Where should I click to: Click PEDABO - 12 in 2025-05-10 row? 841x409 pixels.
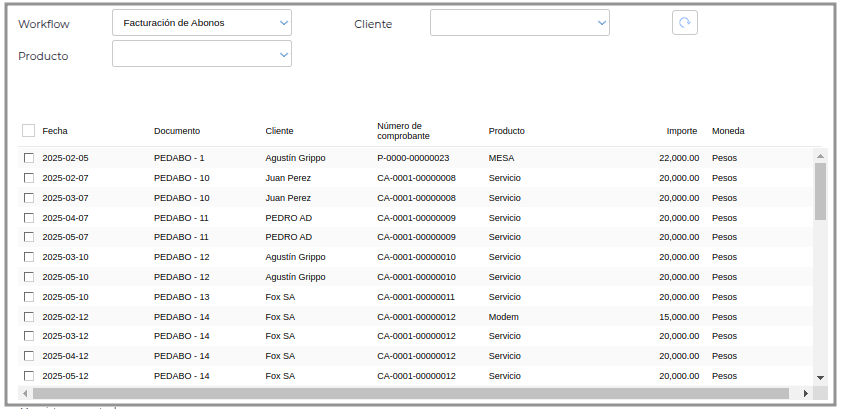[x=181, y=277]
